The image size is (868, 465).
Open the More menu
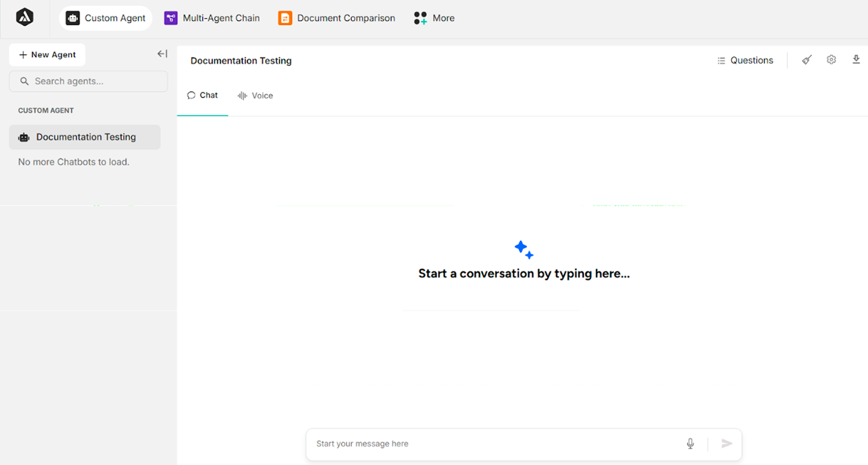[434, 18]
